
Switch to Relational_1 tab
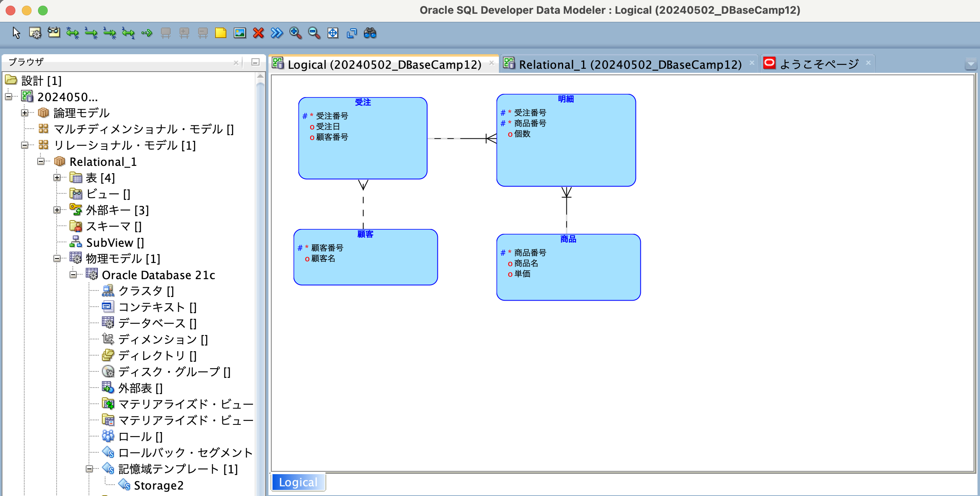(630, 64)
